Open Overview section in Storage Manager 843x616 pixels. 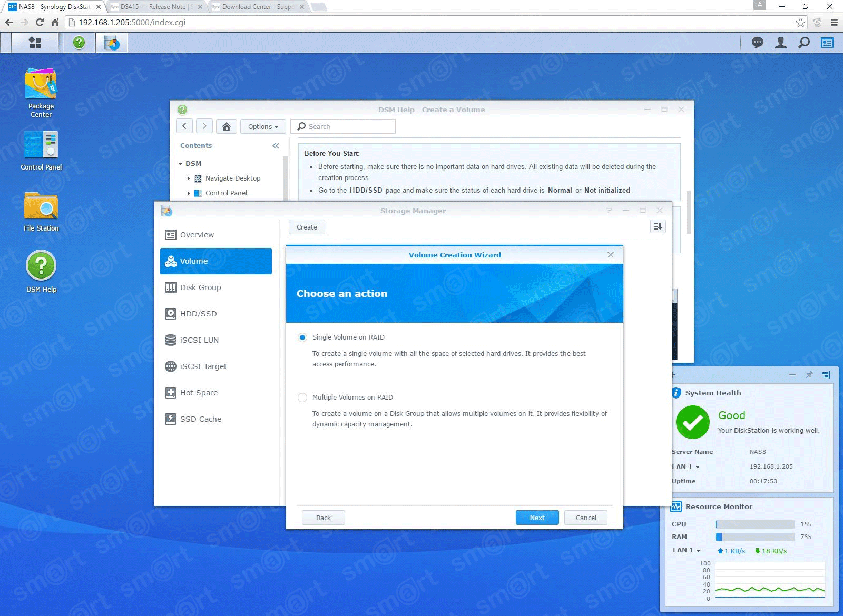(x=216, y=235)
